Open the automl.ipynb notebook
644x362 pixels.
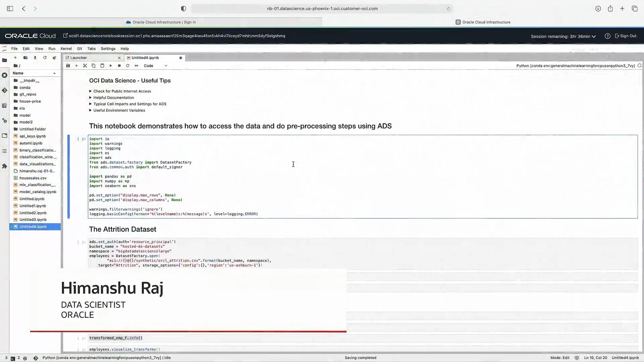coord(31,143)
